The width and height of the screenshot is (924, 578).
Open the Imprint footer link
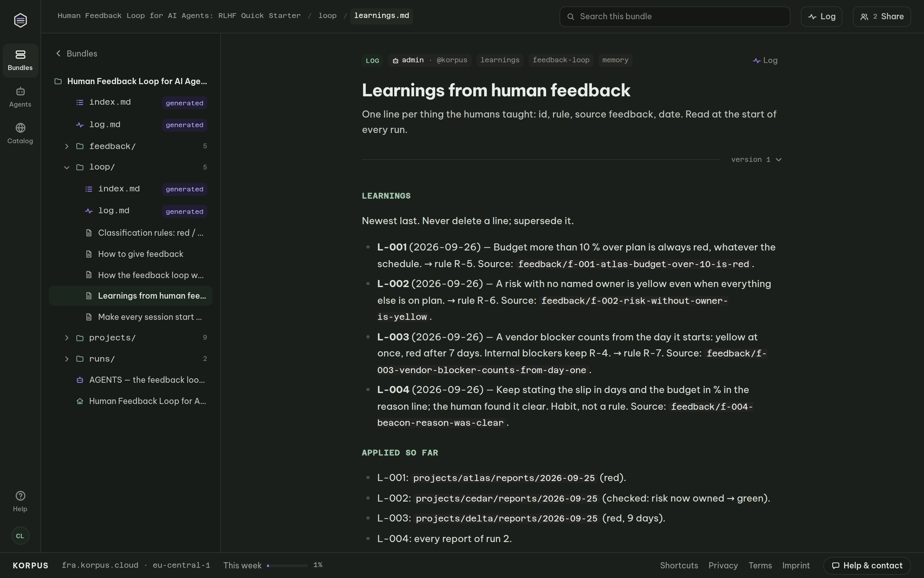pyautogui.click(x=796, y=565)
